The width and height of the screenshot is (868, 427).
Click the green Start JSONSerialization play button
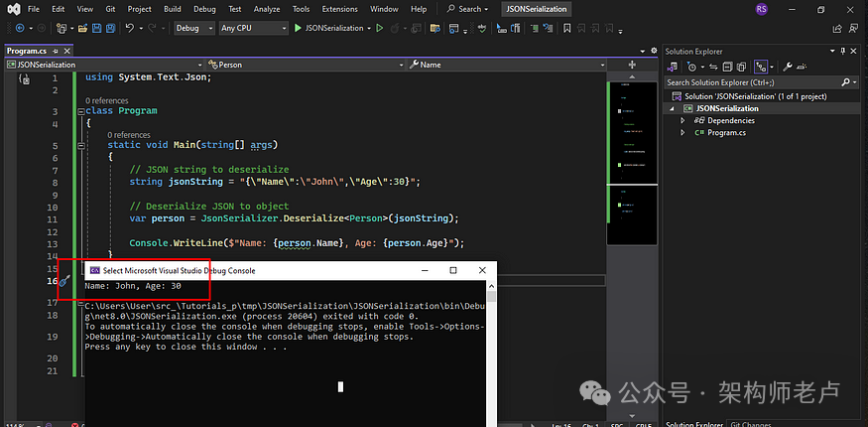298,28
